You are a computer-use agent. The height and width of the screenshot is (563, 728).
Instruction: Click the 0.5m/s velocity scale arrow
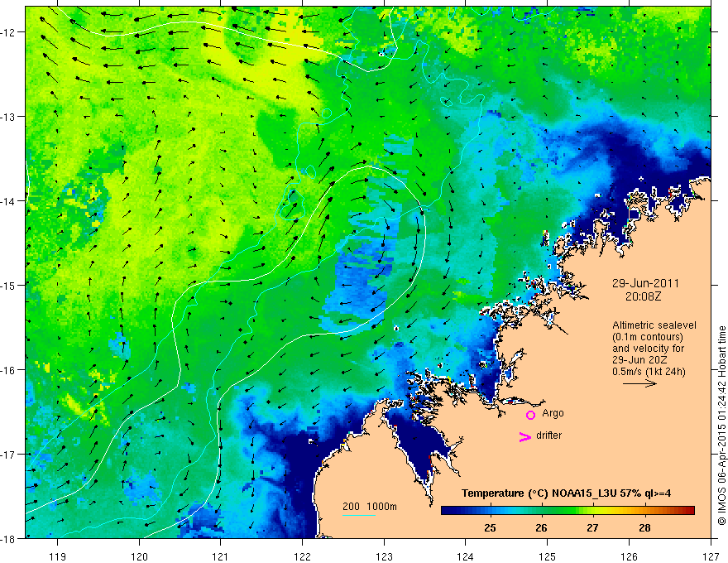point(639,383)
